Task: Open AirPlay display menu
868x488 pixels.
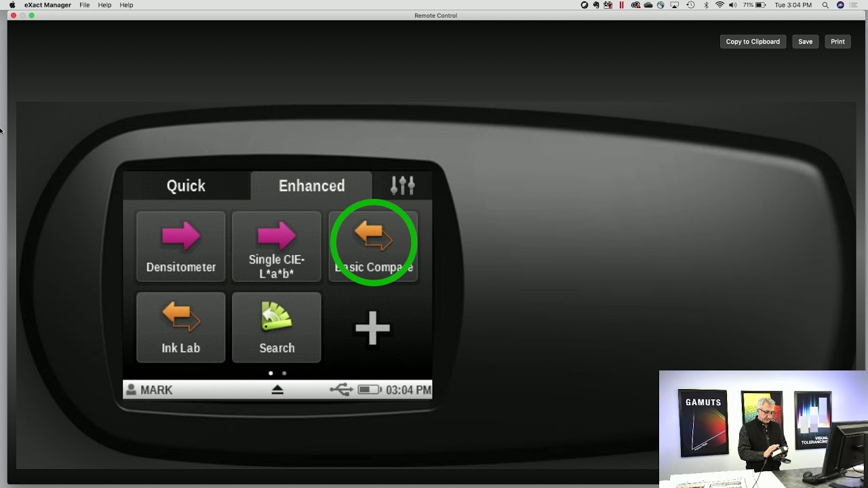Action: point(674,5)
